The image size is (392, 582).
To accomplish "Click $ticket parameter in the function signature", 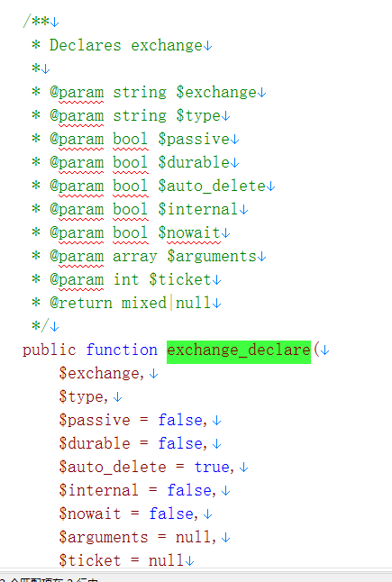I will click(90, 560).
